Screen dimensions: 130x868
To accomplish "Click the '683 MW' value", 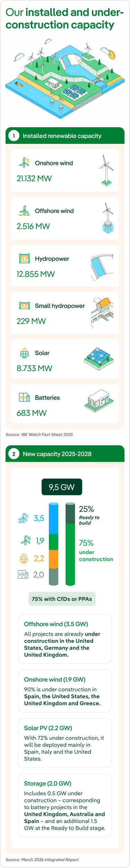I will tap(32, 413).
